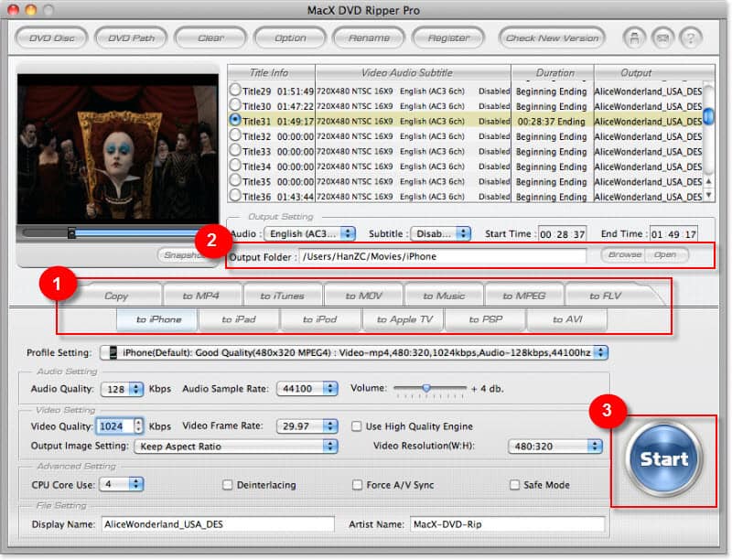The height and width of the screenshot is (560, 732).
Task: Switch to the to MPEG tab
Action: tap(523, 296)
